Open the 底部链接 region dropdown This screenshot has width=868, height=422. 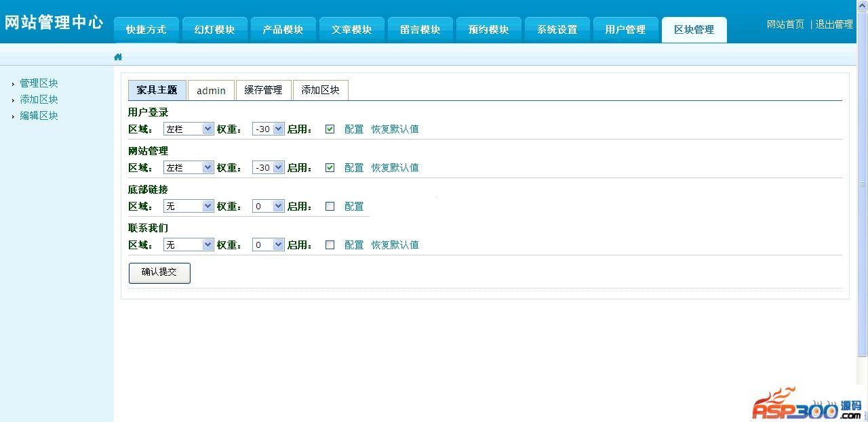pyautogui.click(x=189, y=206)
